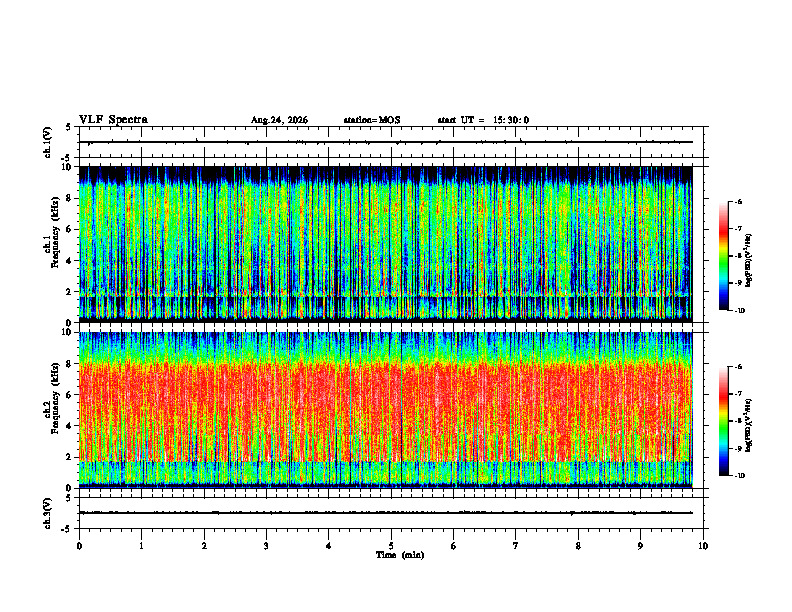
Task: Click the 0 minute tick label on time axis
Action: (79, 546)
